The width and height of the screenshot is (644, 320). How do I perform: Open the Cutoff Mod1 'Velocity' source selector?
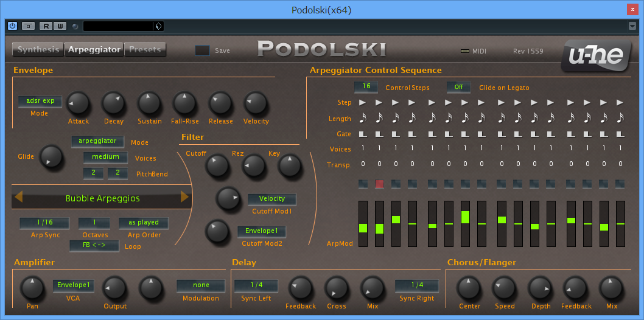pos(272,200)
